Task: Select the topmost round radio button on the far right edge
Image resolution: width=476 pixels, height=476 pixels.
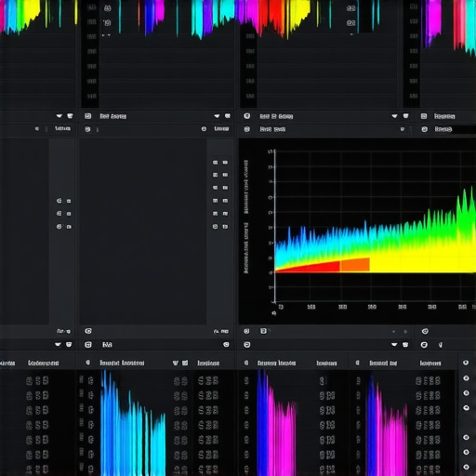Action: click(x=466, y=363)
